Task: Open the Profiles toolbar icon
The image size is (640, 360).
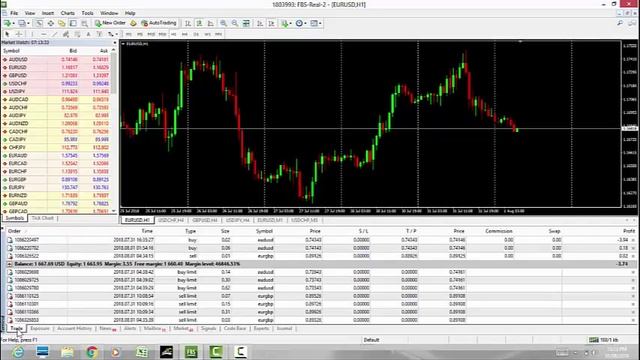Action: (x=22, y=23)
